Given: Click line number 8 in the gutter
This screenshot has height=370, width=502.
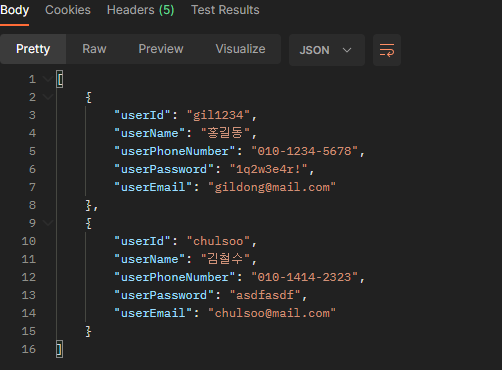Looking at the screenshot, I should tap(32, 205).
